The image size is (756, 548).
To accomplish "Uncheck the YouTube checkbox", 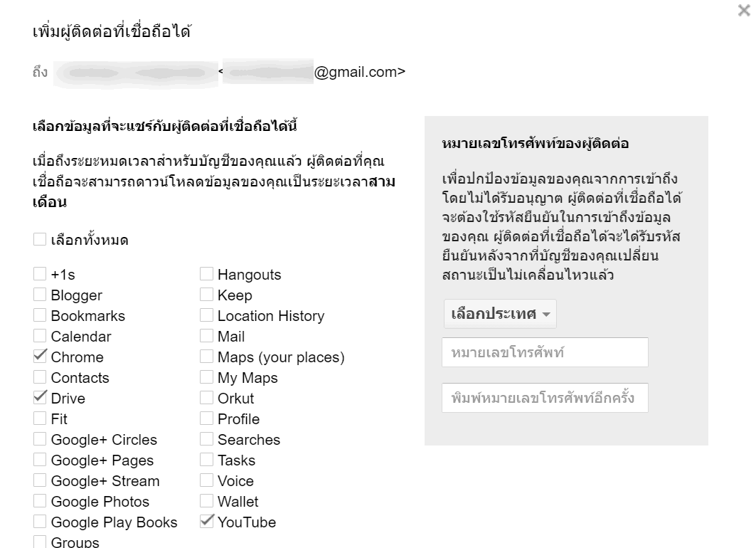I will click(207, 522).
